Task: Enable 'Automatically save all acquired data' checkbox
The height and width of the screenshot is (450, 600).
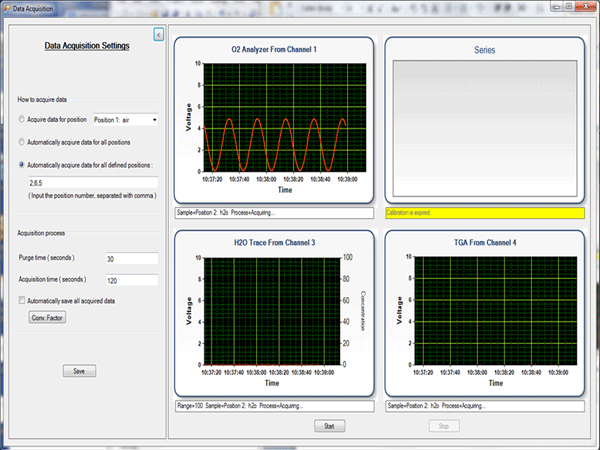Action: (22, 300)
